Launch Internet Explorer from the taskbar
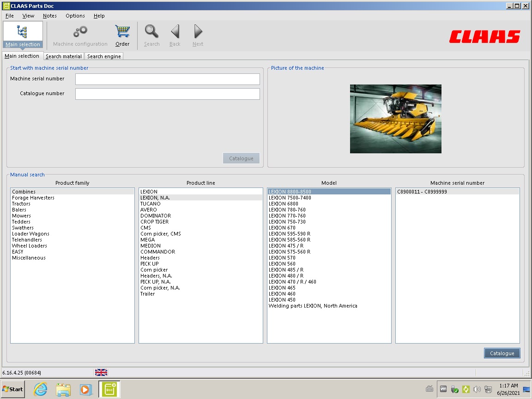The width and height of the screenshot is (532, 399). [40, 389]
